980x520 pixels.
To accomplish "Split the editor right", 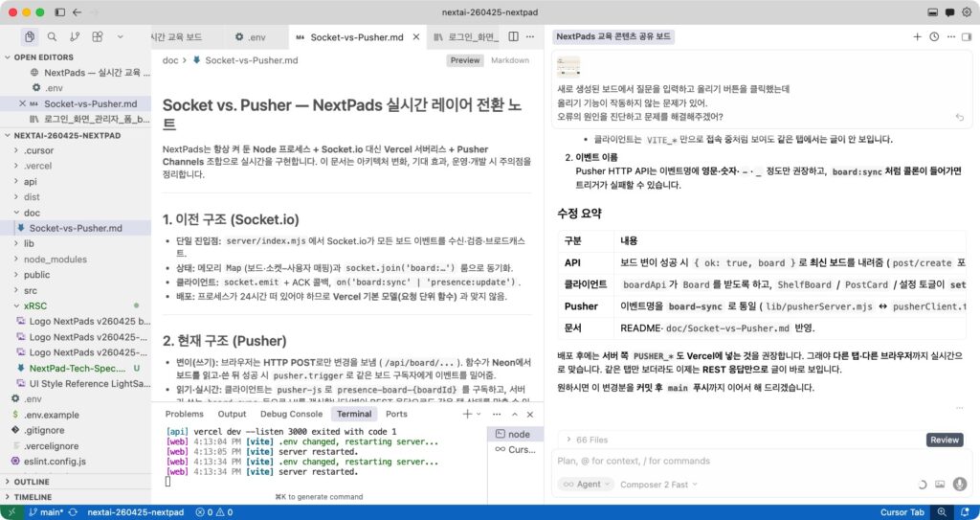I will 513,37.
